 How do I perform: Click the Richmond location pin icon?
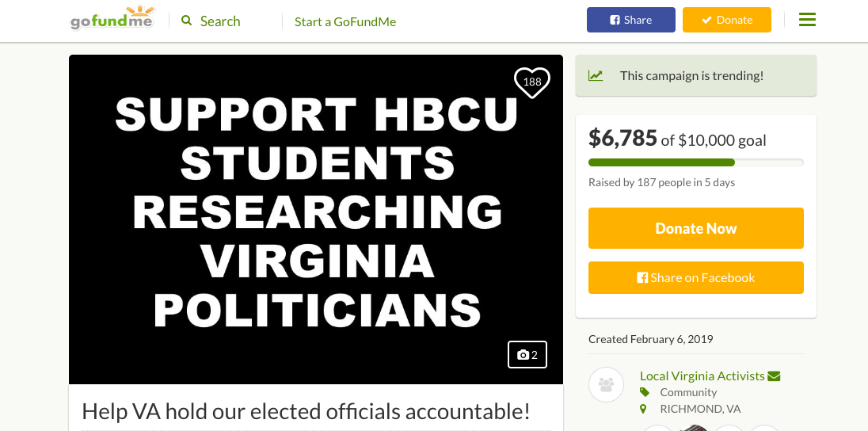coord(645,410)
